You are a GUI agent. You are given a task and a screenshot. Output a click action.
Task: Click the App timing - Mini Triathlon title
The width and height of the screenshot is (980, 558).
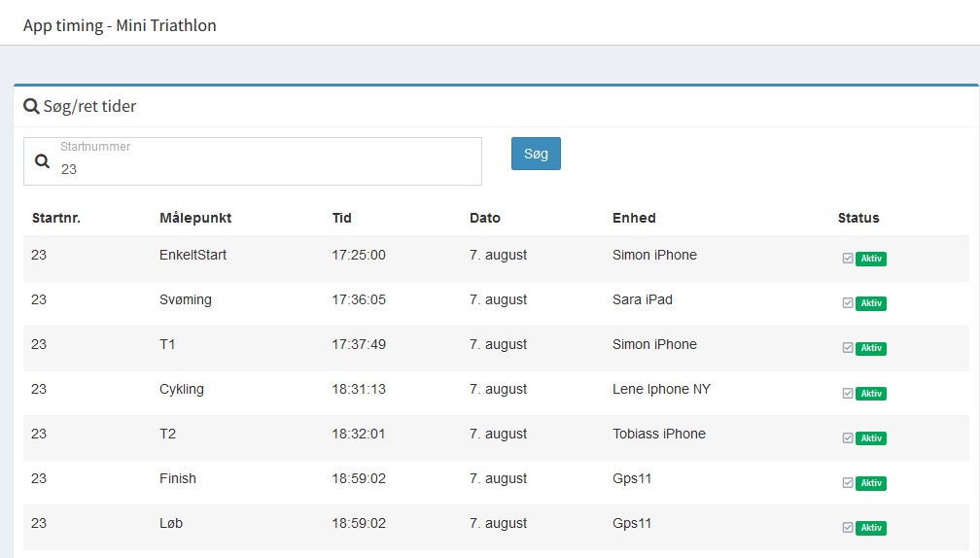[x=120, y=25]
